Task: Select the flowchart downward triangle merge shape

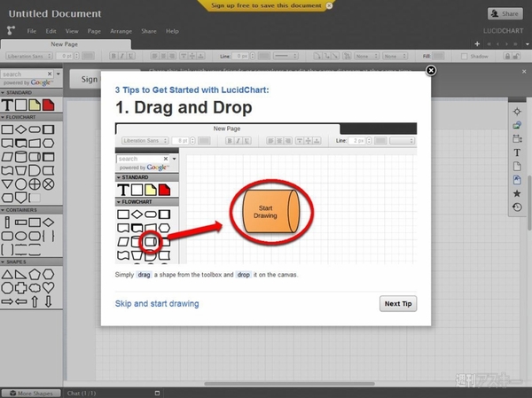Action: tap(7, 184)
